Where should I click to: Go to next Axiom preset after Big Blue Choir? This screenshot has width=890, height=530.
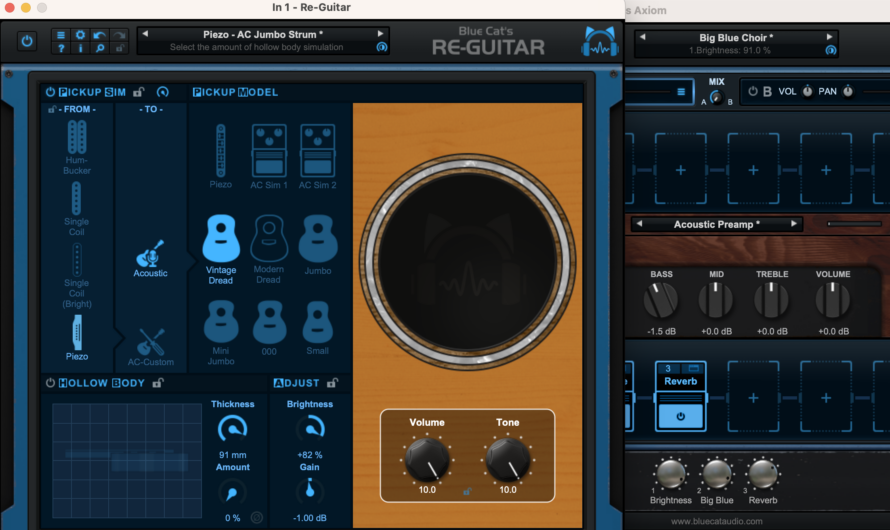pyautogui.click(x=829, y=37)
